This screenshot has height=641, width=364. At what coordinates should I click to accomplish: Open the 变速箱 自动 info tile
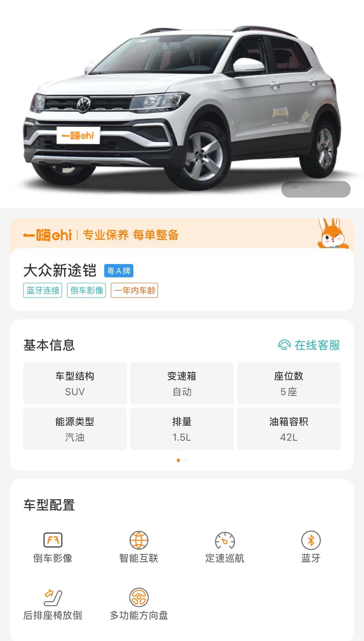tap(182, 384)
